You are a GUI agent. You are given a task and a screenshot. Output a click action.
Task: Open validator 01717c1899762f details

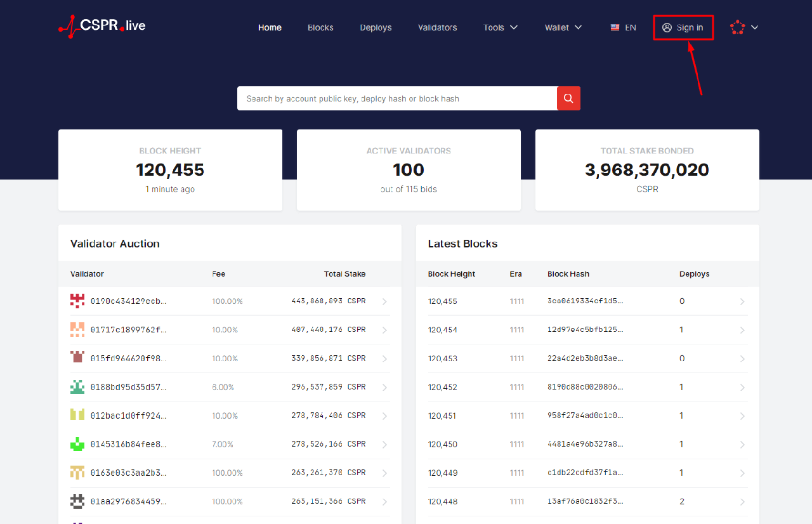coord(129,330)
